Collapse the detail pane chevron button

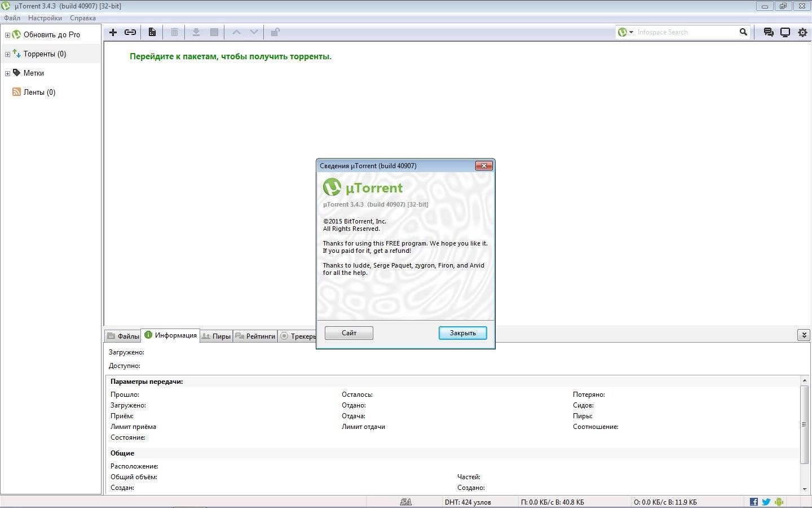click(804, 335)
